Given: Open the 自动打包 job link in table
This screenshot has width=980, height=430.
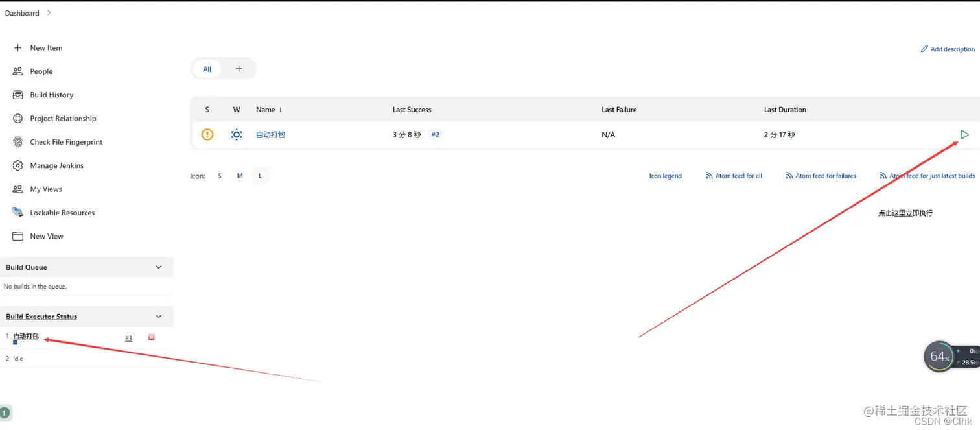Looking at the screenshot, I should (x=270, y=135).
